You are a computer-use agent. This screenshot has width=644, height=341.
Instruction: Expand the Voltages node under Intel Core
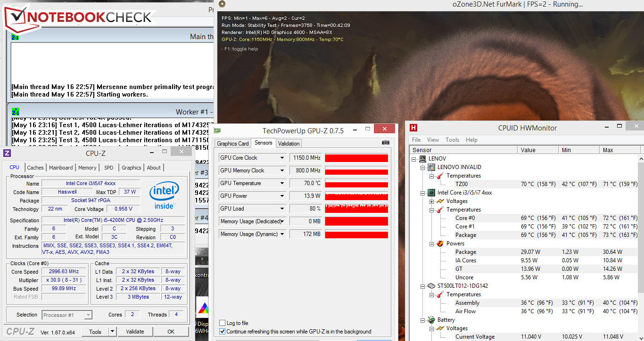(x=431, y=202)
